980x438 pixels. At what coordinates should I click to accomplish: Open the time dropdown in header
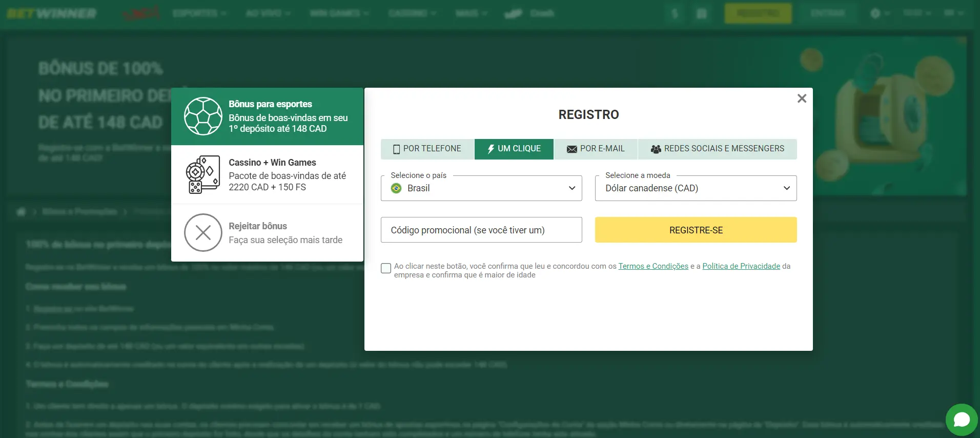point(916,13)
